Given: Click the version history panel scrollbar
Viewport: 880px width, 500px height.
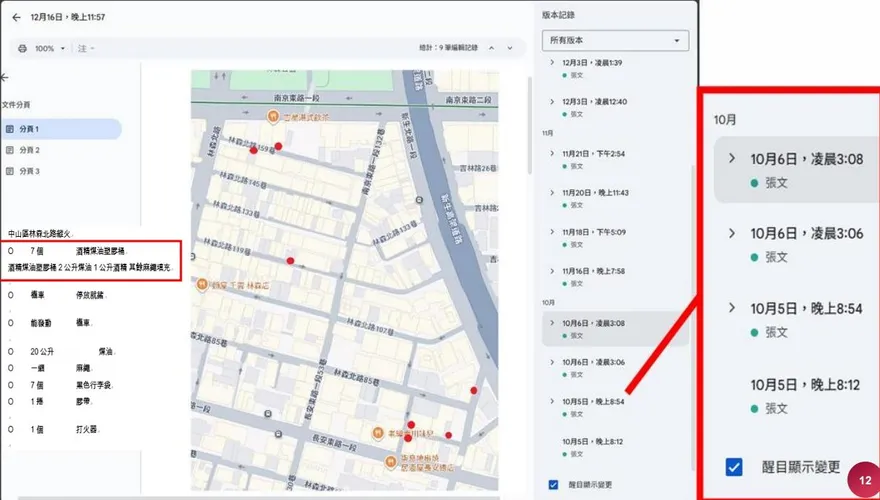Looking at the screenshot, I should [694, 317].
